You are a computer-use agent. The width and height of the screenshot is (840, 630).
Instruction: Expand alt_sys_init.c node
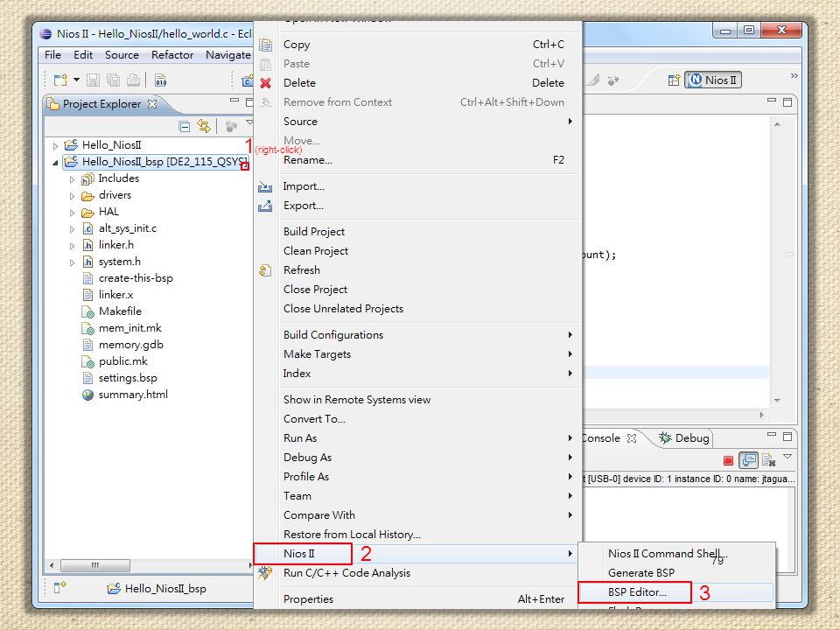click(x=72, y=229)
